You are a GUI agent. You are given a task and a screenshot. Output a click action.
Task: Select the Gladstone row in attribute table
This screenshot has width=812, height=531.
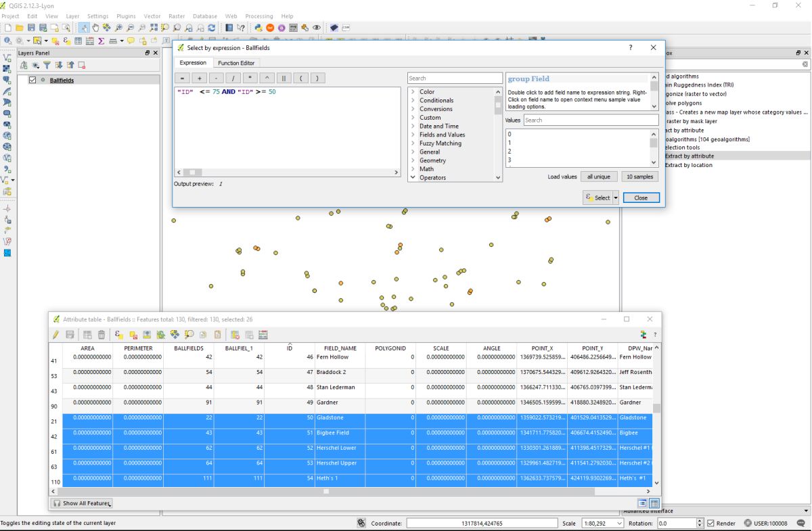pos(359,418)
